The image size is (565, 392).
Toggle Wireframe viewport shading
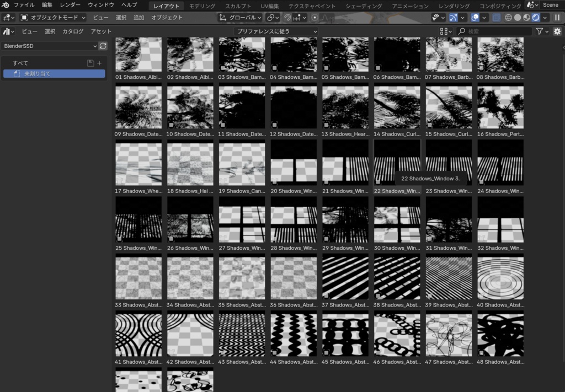508,18
